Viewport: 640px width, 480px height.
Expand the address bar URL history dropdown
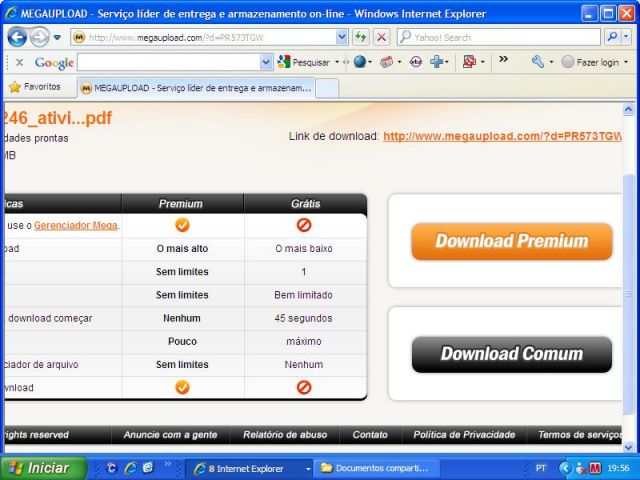(342, 38)
